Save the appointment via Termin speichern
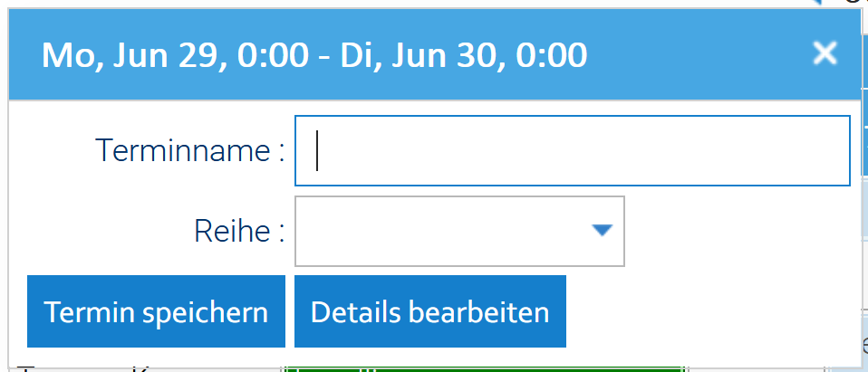The image size is (868, 372). pyautogui.click(x=156, y=312)
